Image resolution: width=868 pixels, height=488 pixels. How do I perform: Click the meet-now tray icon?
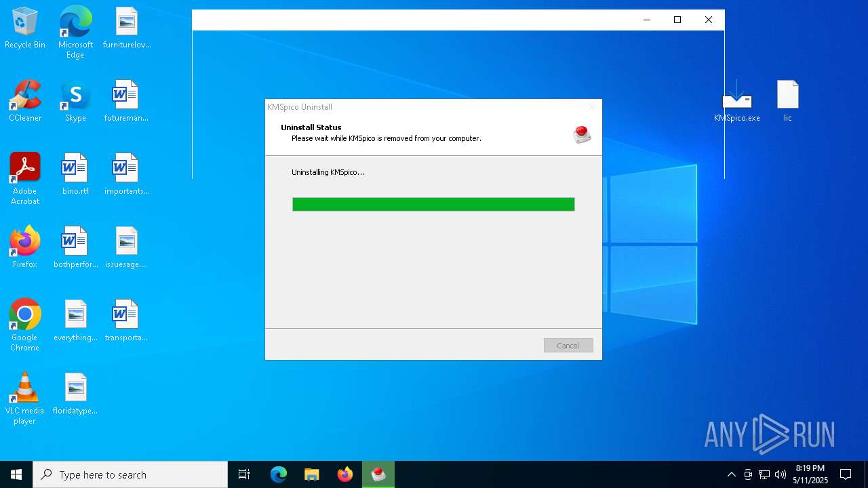click(748, 474)
